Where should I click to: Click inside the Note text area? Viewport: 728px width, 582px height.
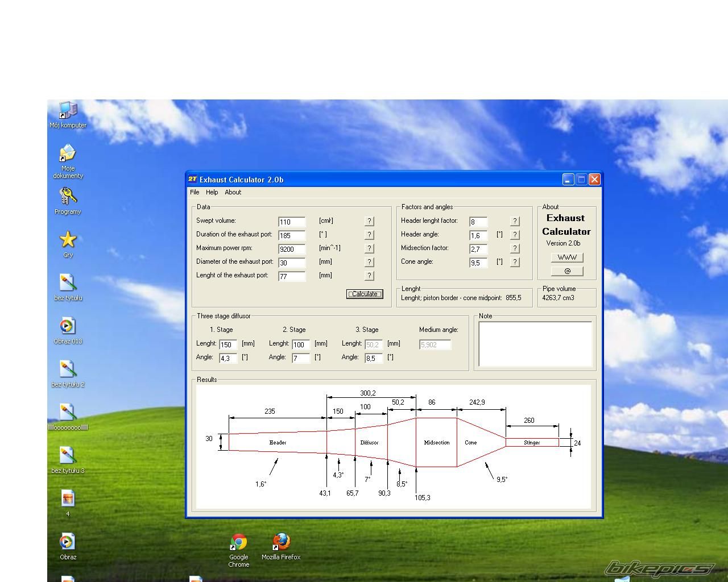point(535,344)
